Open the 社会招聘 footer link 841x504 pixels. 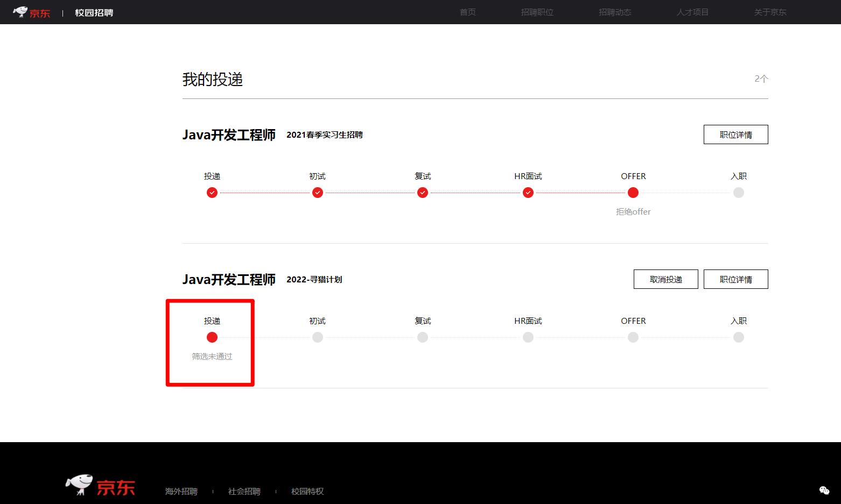(x=244, y=492)
